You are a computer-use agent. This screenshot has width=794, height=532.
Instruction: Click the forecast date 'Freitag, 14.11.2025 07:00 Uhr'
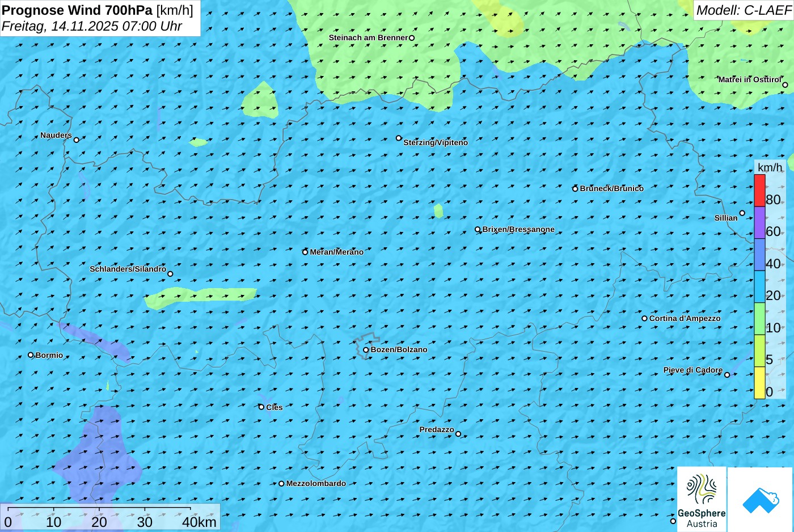tap(92, 26)
